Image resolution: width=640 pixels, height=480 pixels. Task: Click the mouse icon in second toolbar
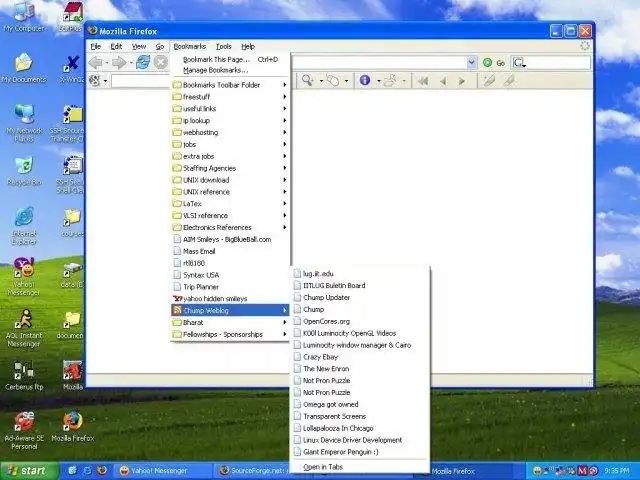click(333, 80)
